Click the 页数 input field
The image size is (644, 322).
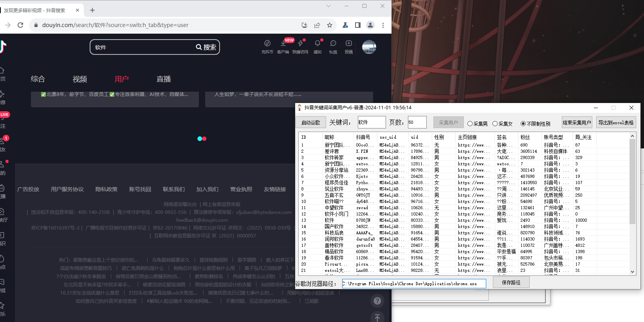tap(417, 122)
